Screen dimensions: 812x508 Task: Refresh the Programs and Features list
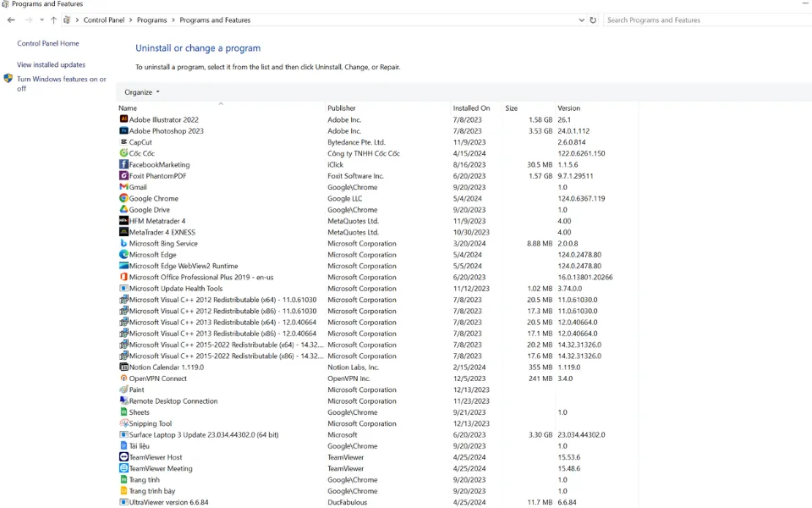coord(593,19)
